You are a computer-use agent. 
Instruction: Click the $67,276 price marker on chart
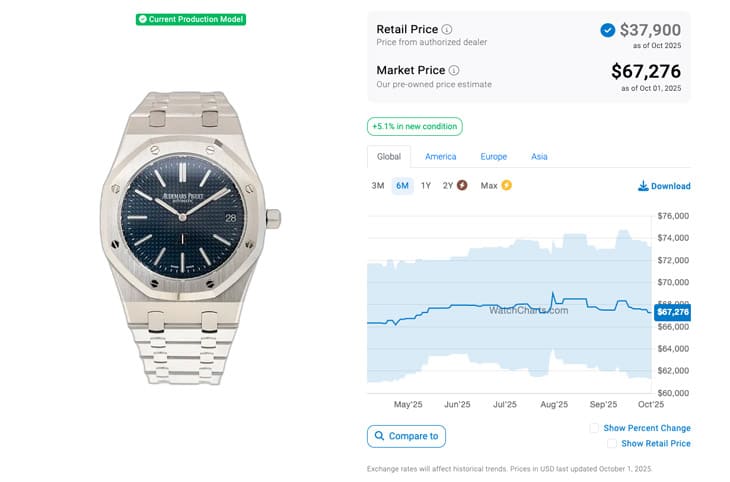672,313
